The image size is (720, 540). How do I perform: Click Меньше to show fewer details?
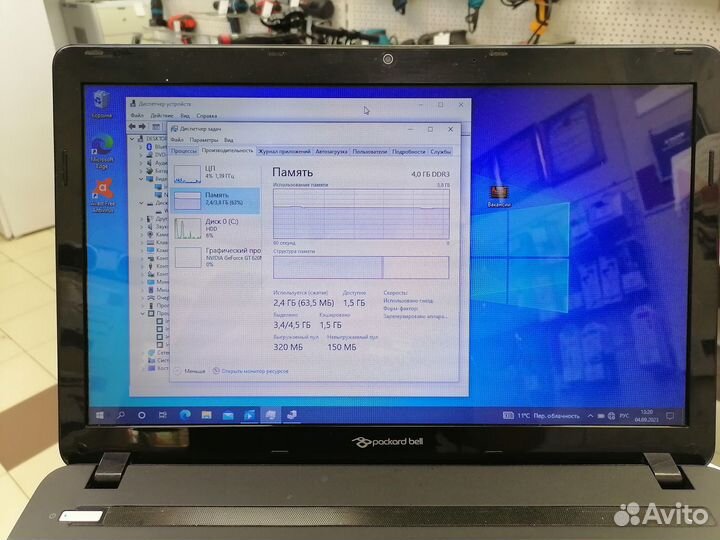tap(190, 371)
